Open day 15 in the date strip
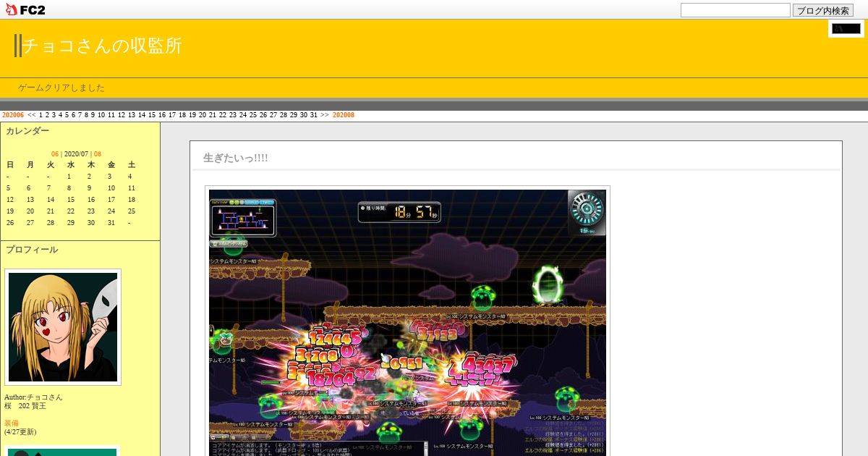This screenshot has width=868, height=456. pyautogui.click(x=152, y=115)
